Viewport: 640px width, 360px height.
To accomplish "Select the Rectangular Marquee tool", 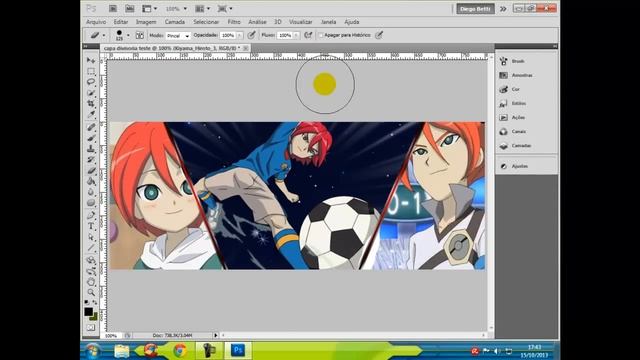I will click(x=91, y=71).
